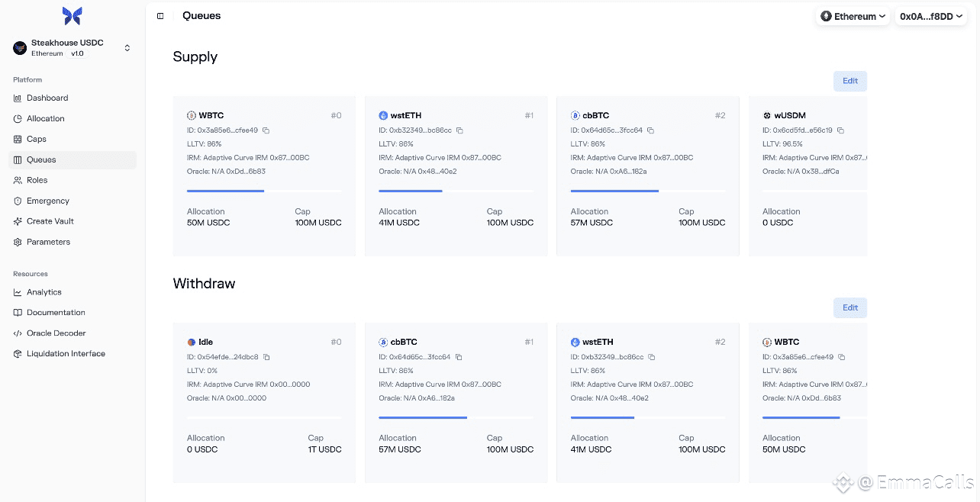Click the Emergency shield icon in sidebar
The width and height of the screenshot is (980, 502).
(x=18, y=201)
